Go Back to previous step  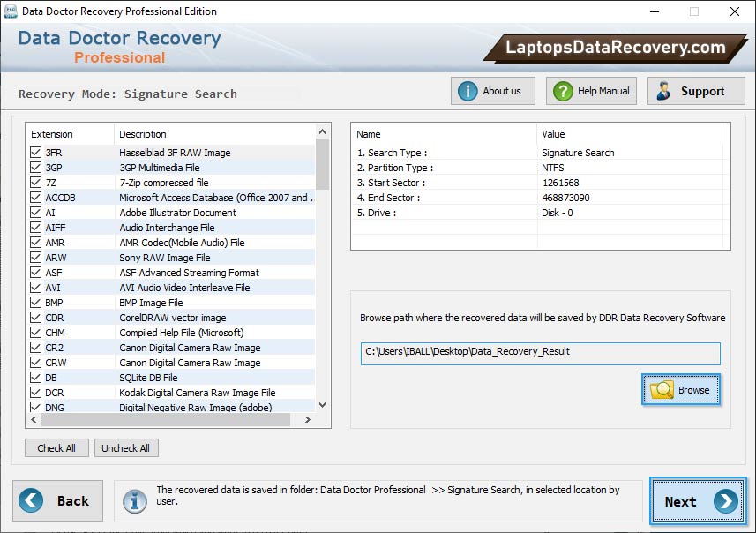58,500
